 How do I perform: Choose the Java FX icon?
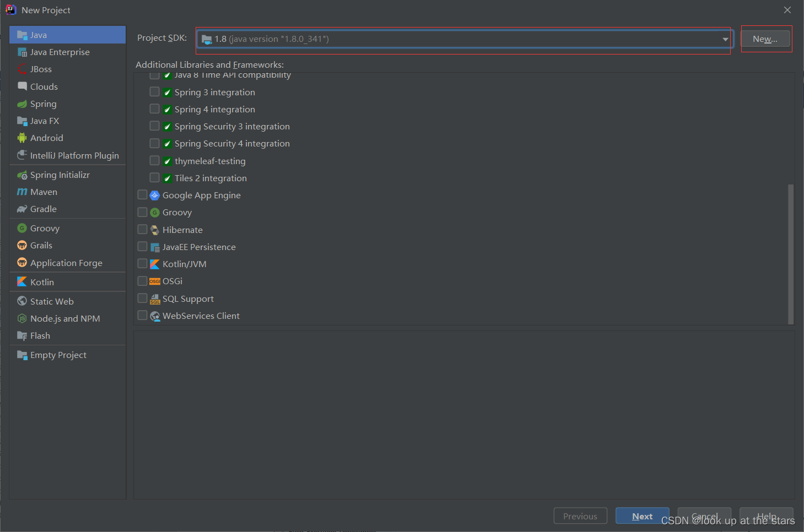pyautogui.click(x=22, y=121)
